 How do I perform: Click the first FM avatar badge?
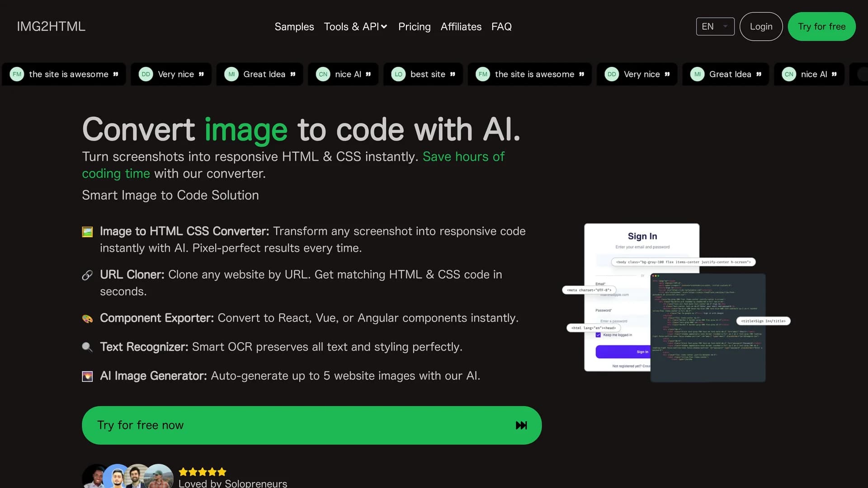(17, 74)
